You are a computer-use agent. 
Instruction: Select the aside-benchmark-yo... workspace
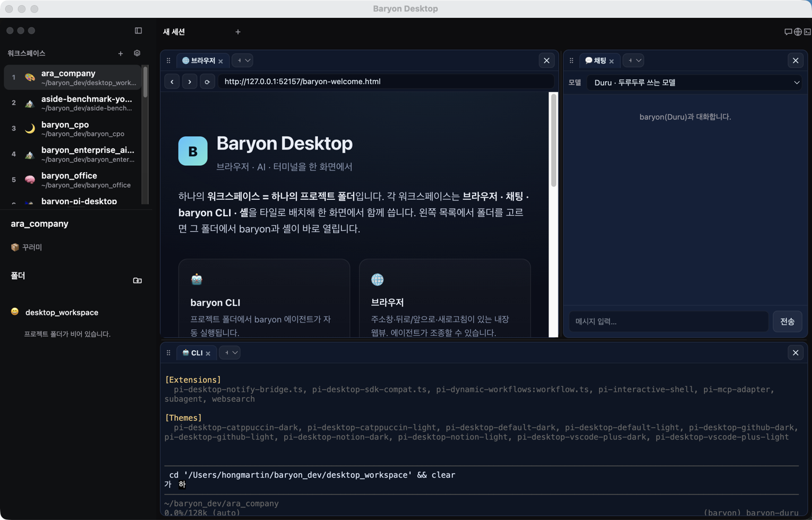point(73,103)
